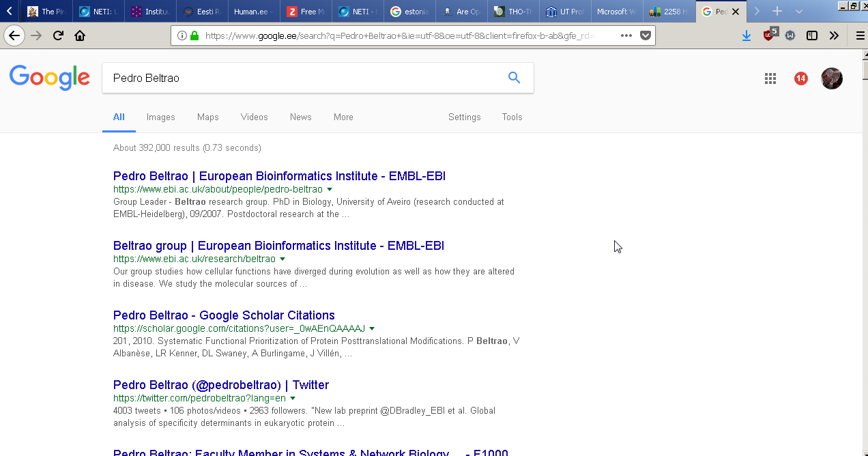Open the Firefox hamburger menu
868x456 pixels.
click(860, 36)
